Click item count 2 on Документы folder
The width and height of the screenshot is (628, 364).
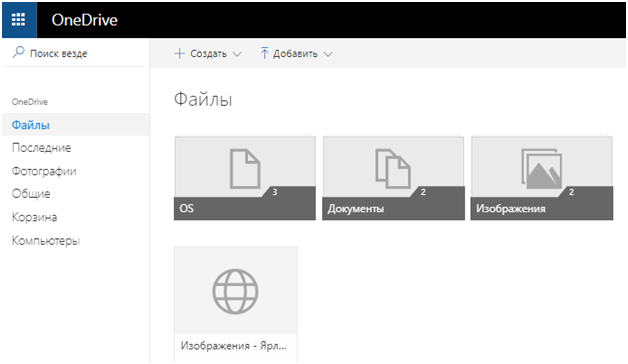tap(423, 192)
